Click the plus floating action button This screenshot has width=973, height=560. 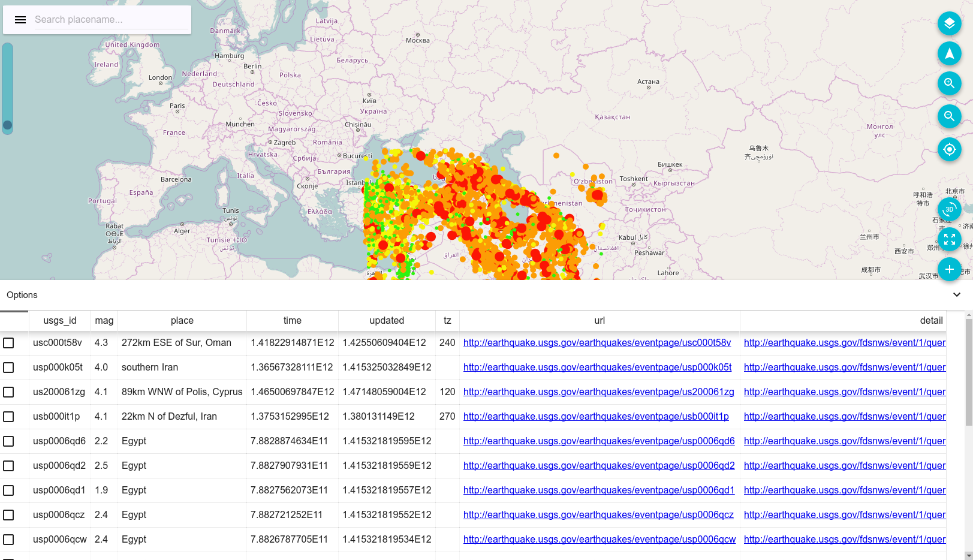point(949,269)
